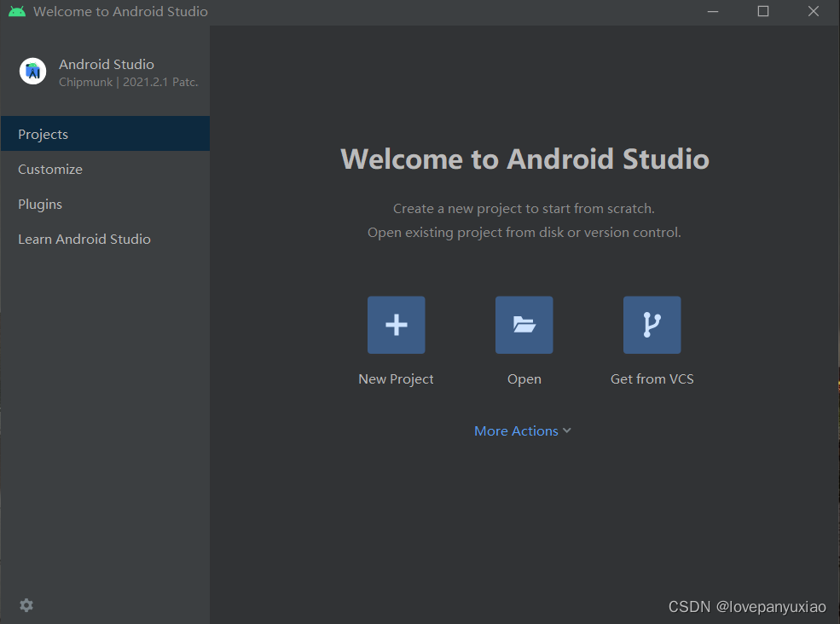Screen dimensions: 840x624
Task: Click the Android Studio product name in the sidebar
Action: [x=107, y=64]
